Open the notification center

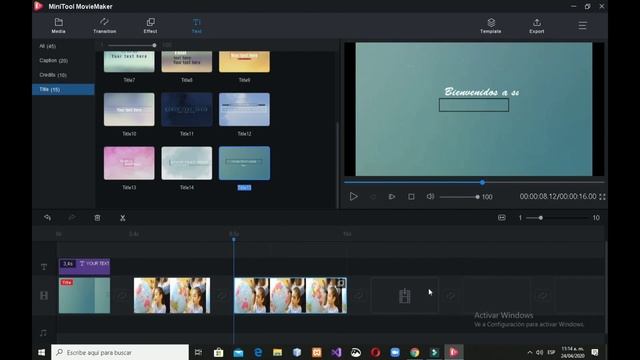click(x=595, y=352)
